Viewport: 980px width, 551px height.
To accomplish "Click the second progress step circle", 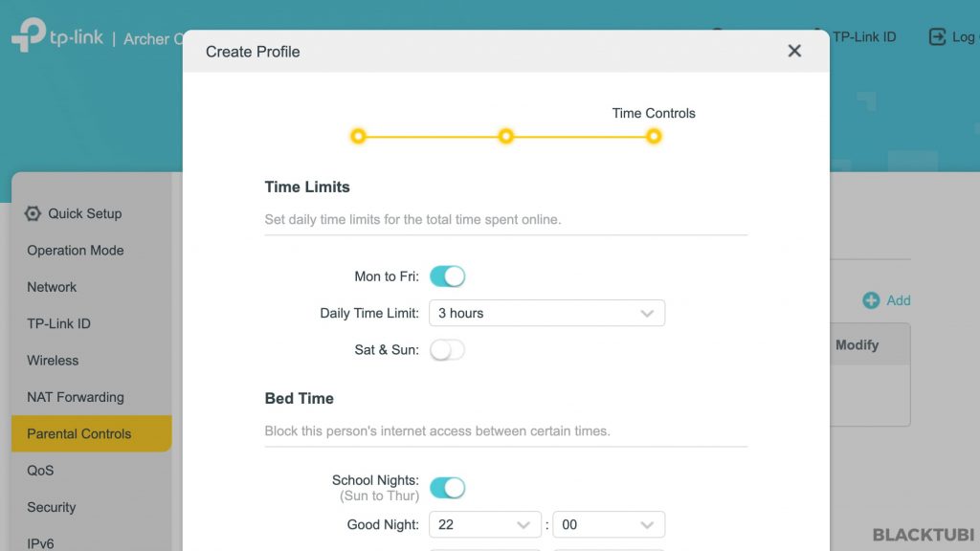I will click(x=505, y=136).
